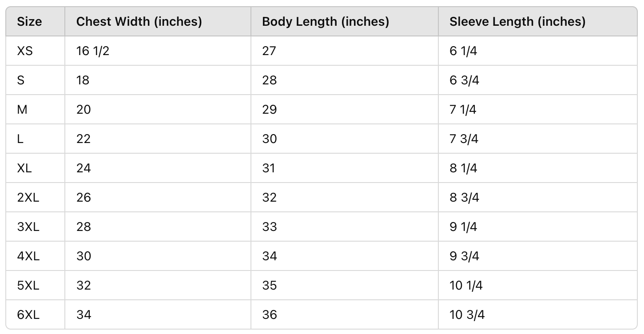Select the M size cell
Screen dimensions: 644x334
tap(22, 110)
